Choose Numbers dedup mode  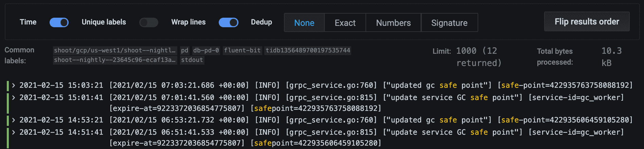tap(393, 23)
